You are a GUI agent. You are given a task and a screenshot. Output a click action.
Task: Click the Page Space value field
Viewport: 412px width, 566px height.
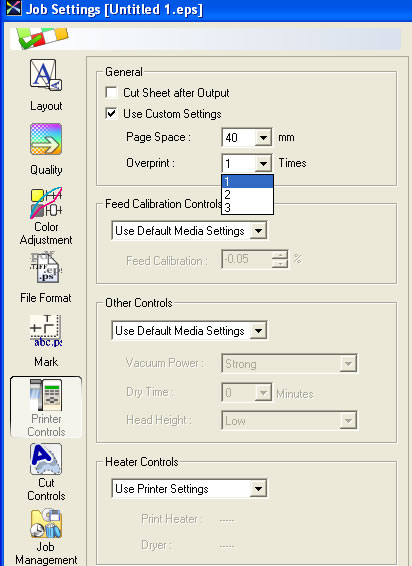239,138
